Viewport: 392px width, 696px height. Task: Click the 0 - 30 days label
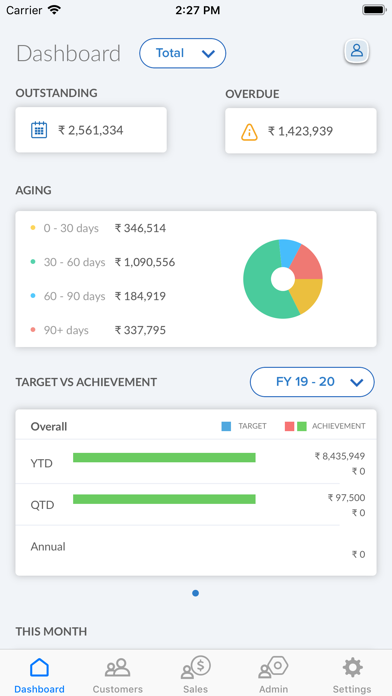(x=71, y=228)
